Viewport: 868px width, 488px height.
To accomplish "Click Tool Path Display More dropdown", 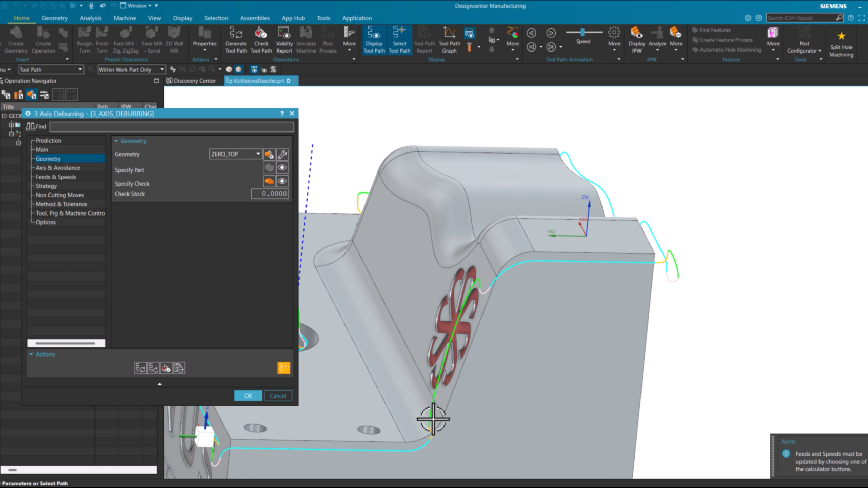I will 512,40.
